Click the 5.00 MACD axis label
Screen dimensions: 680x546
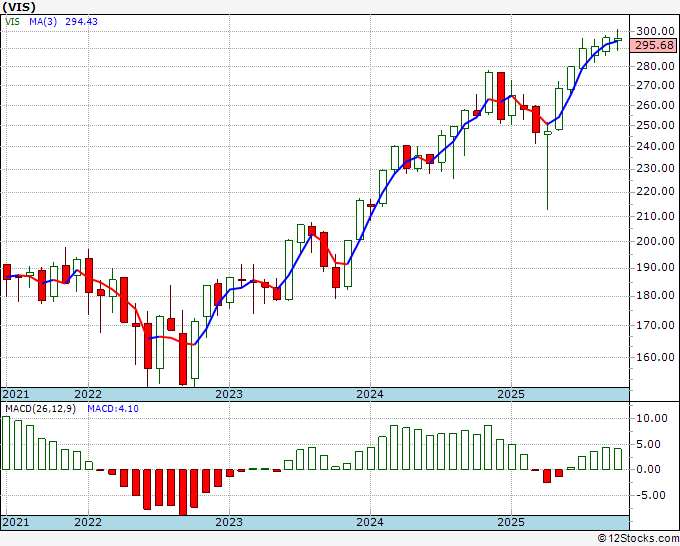point(649,445)
